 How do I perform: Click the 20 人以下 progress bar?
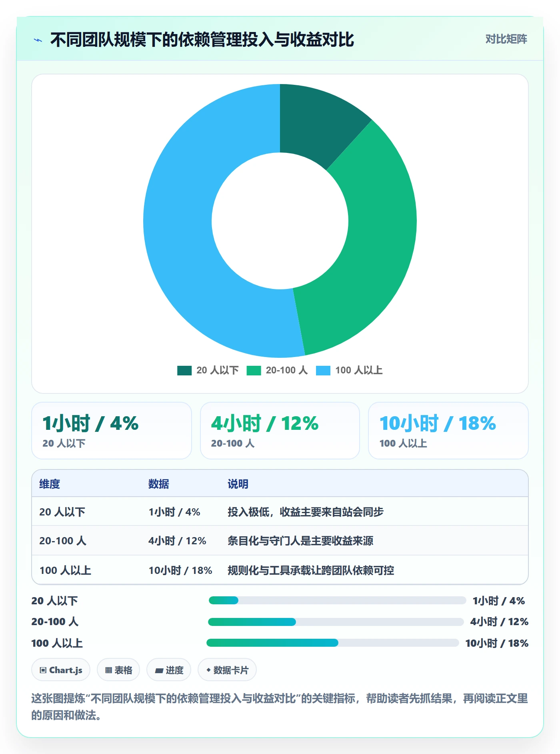337,600
